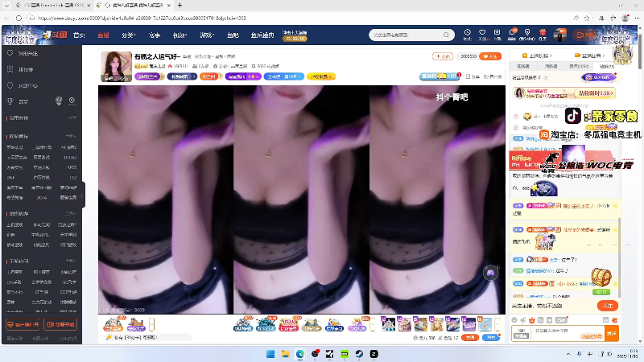Select the third tab in the chat ranking panel
Screen dimensions: 644x362
pyautogui.click(x=579, y=66)
